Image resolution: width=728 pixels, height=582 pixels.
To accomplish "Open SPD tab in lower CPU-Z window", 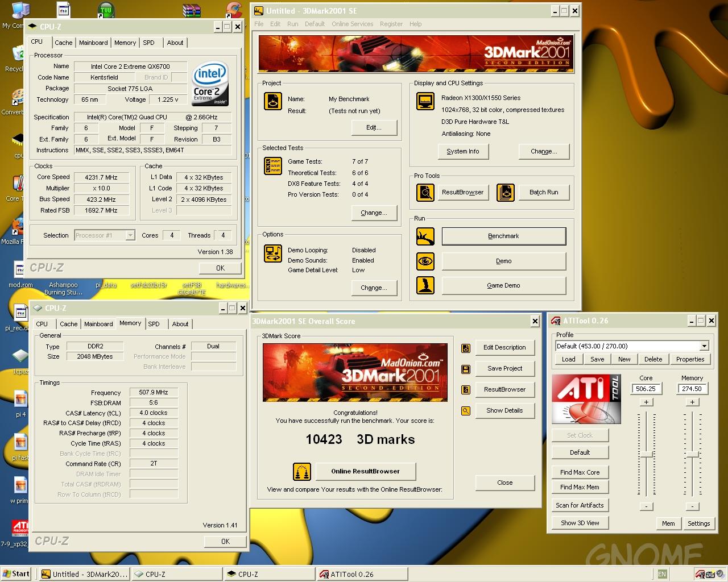I will pos(154,324).
